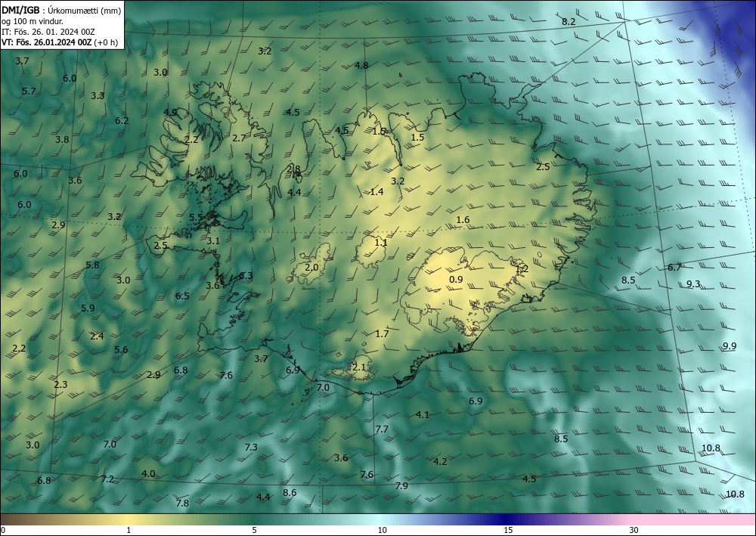Image resolution: width=756 pixels, height=536 pixels.
Task: Select the 3.1 value label
Action: coord(213,240)
